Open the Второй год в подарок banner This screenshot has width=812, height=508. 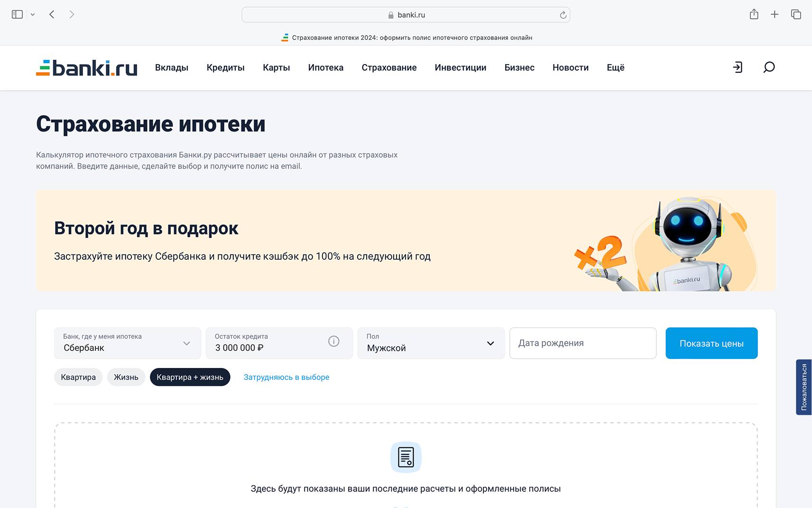pos(406,241)
